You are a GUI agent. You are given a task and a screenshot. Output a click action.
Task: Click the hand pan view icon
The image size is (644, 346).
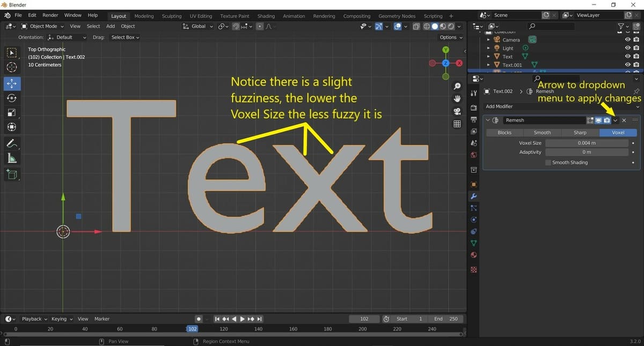pos(457,99)
